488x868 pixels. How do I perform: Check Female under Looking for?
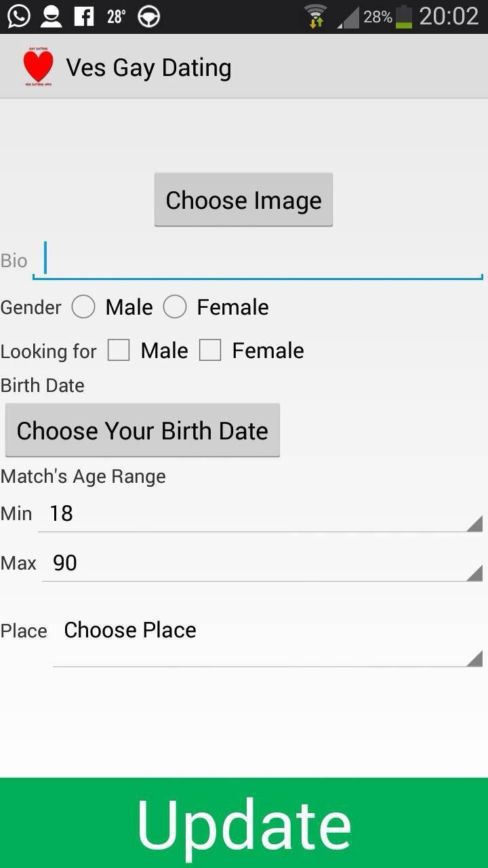210,351
